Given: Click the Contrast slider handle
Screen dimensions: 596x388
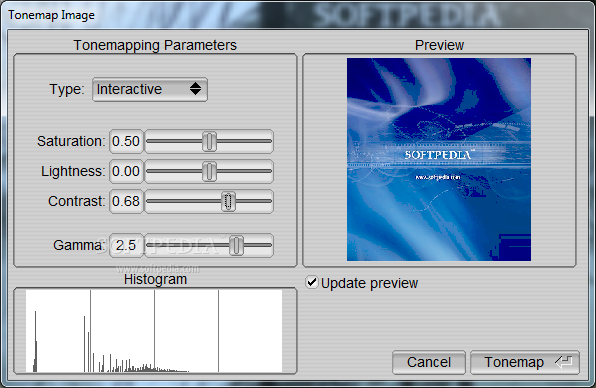Looking at the screenshot, I should 228,201.
